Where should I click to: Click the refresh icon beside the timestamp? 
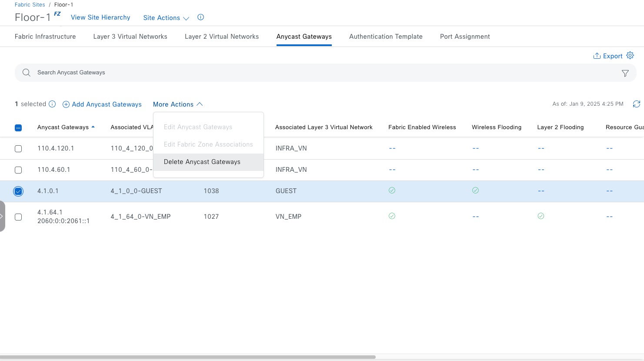tap(636, 104)
